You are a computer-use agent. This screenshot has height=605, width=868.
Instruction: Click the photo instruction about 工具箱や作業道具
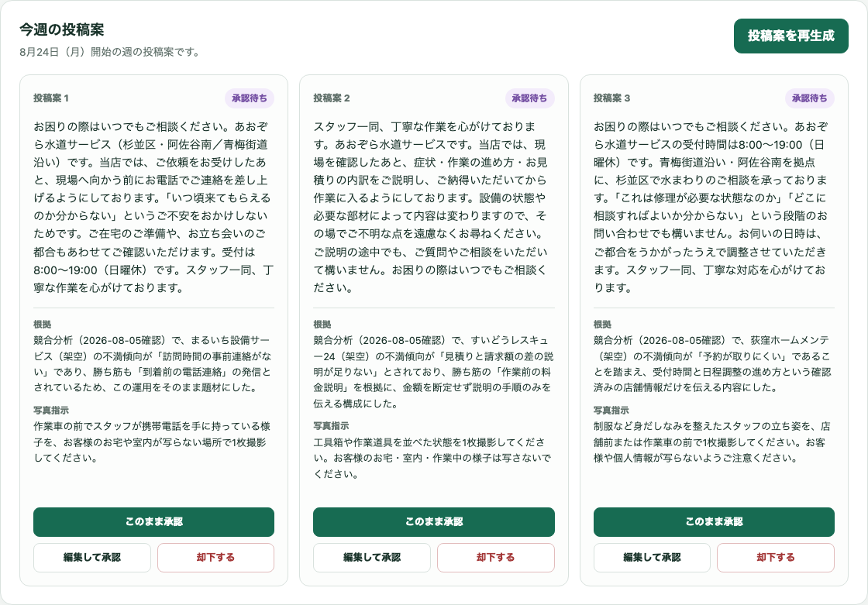432,458
